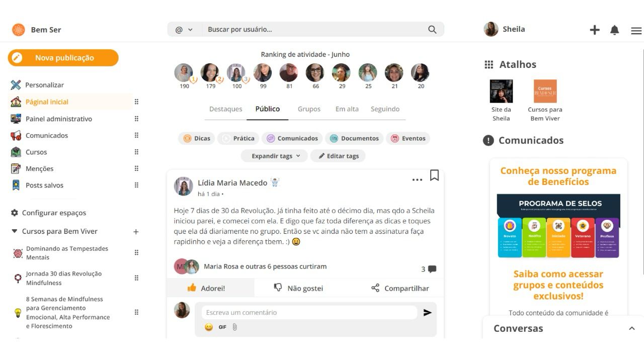Switch to the Em alta tab
The height and width of the screenshot is (362, 644).
click(347, 109)
